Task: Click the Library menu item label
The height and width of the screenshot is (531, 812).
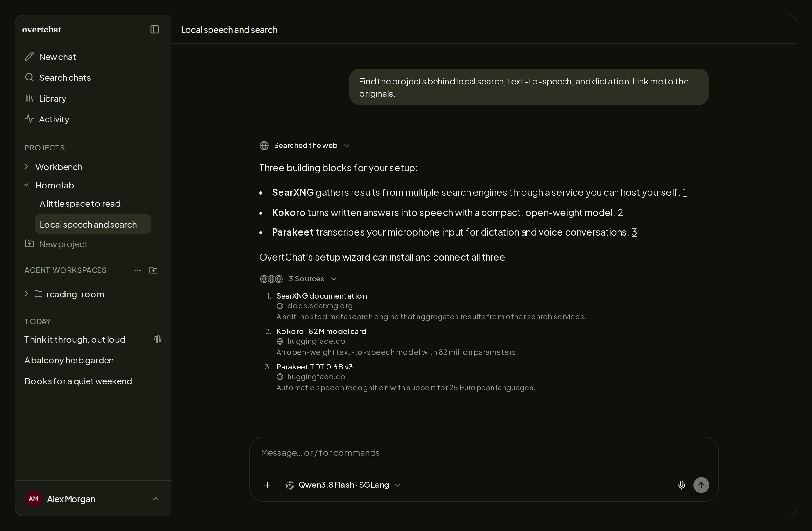Action: pyautogui.click(x=53, y=98)
